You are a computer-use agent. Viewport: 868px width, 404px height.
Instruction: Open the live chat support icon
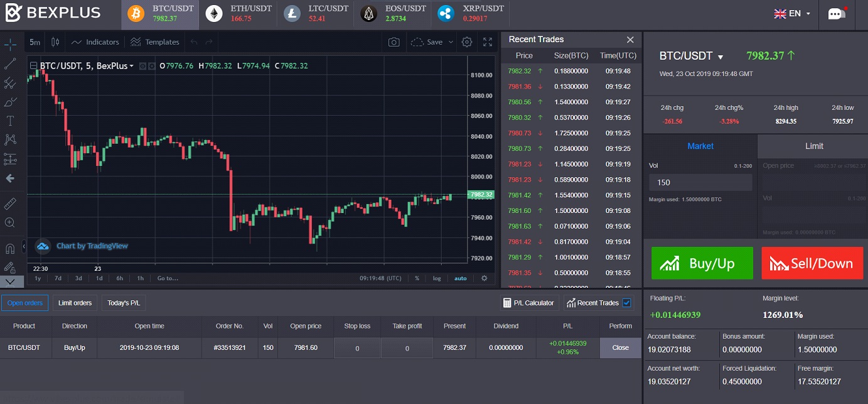coord(837,14)
